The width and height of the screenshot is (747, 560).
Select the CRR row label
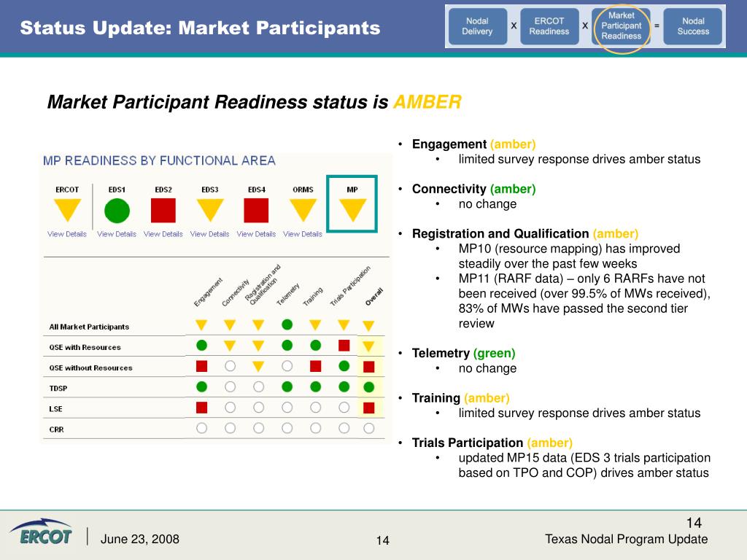pyautogui.click(x=56, y=429)
